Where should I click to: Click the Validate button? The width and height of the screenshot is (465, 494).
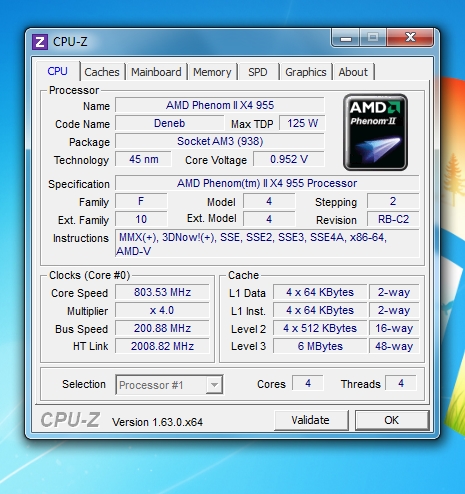311,420
